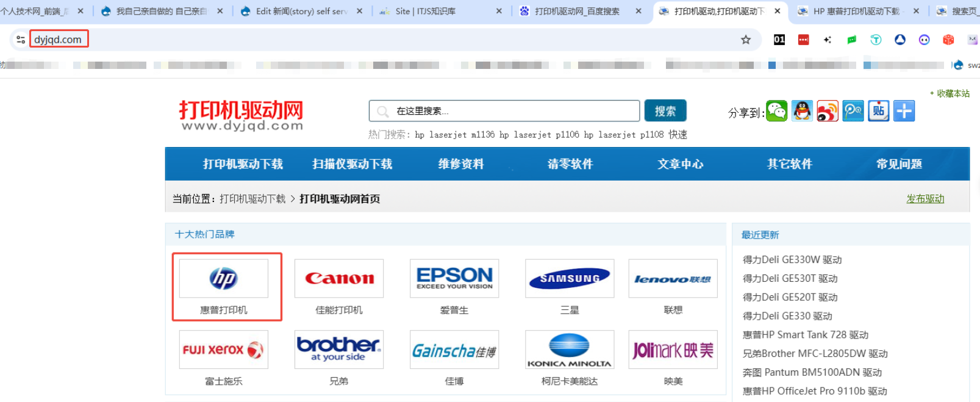The image size is (980, 402).
Task: Open the site information icon beside the URL
Action: (21, 40)
